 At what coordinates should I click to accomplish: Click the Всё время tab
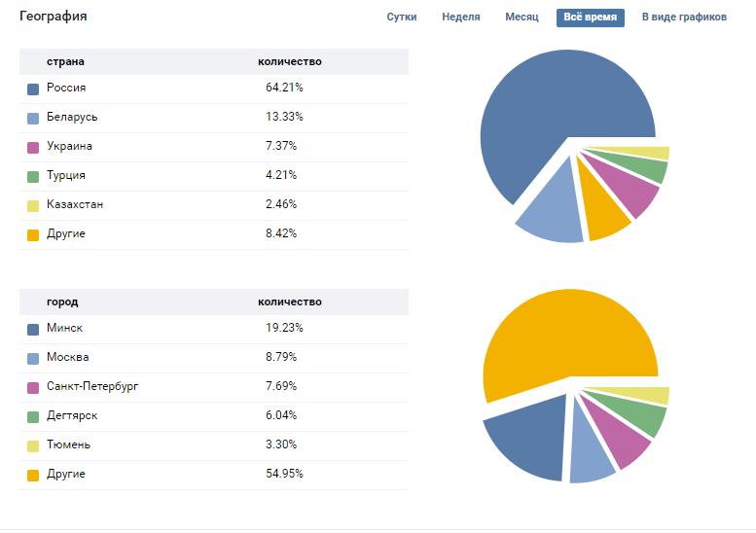[x=590, y=18]
